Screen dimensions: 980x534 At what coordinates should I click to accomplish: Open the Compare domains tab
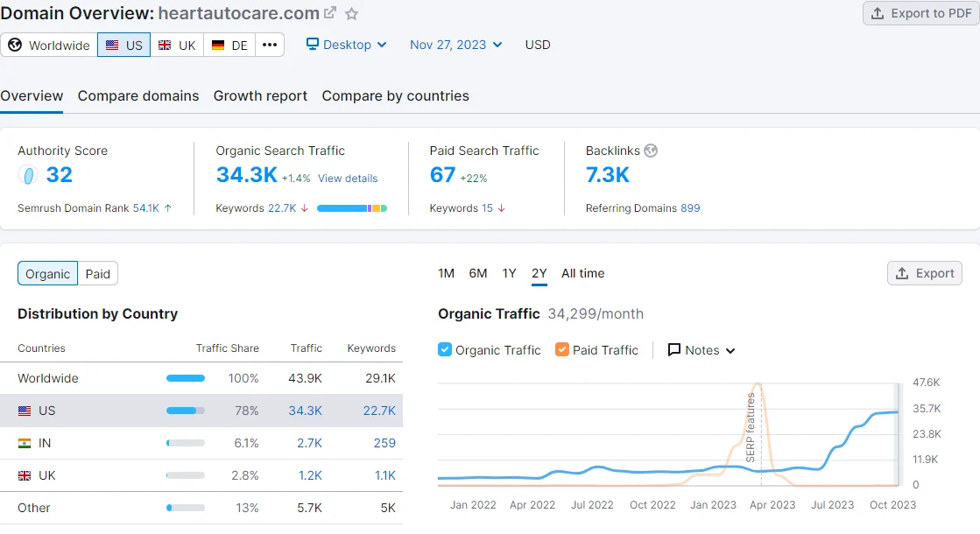138,95
